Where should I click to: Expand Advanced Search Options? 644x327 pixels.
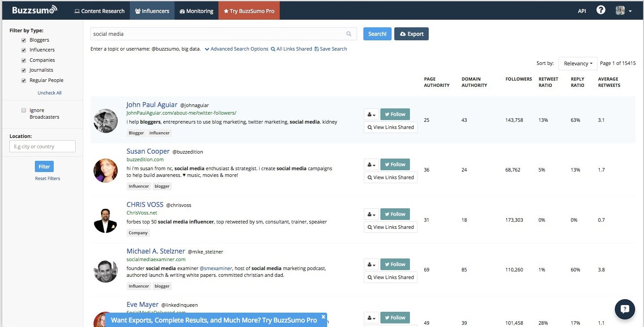[237, 49]
